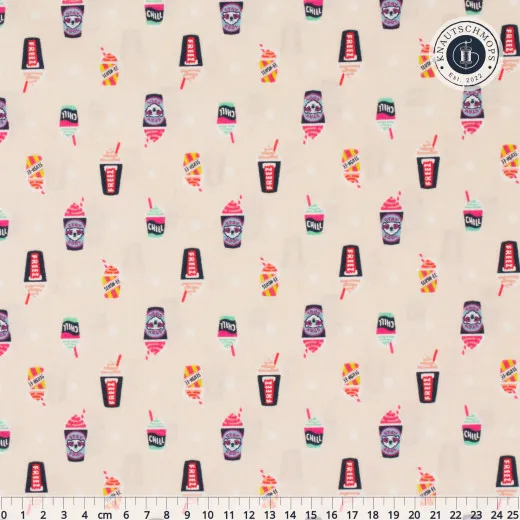Click the 1 mark on the ruler
Viewport: 520px width, 520px height.
coord(23,514)
